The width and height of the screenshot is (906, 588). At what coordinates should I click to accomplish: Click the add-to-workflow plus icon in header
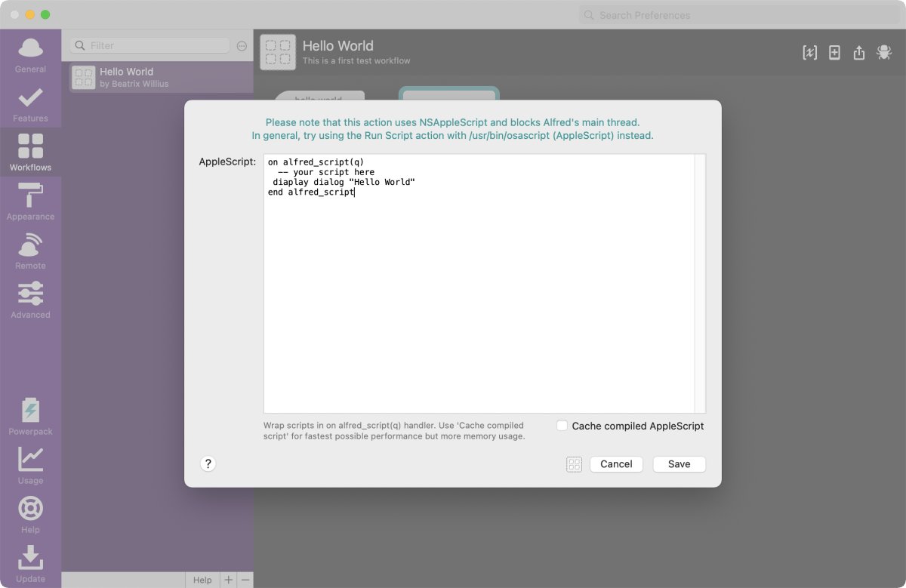(x=834, y=52)
